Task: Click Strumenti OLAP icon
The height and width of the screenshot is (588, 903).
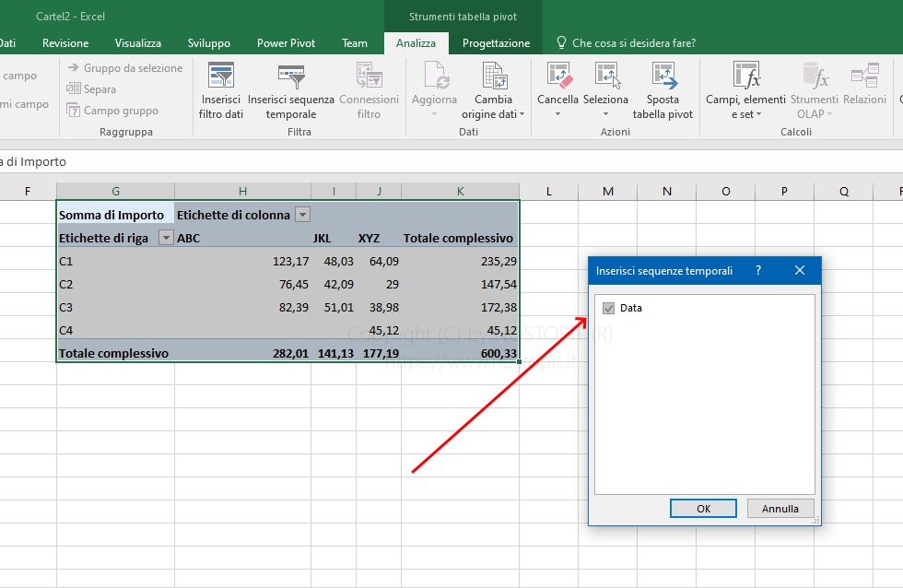Action: (815, 76)
